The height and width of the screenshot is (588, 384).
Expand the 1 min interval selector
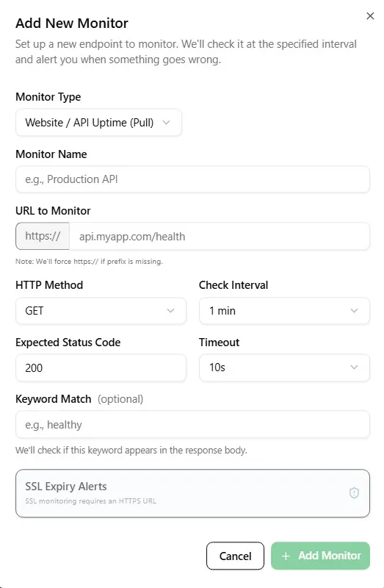tap(284, 310)
